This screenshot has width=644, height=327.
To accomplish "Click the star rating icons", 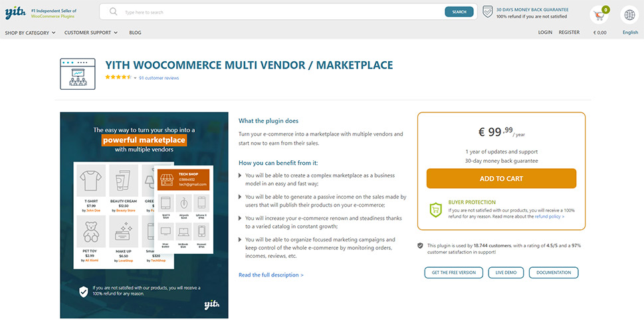I will click(x=118, y=77).
